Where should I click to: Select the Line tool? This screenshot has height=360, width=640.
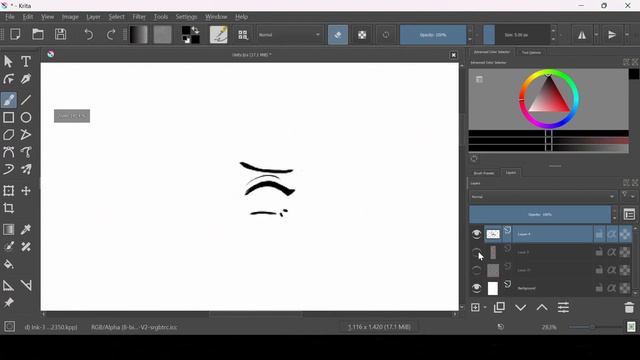(26, 100)
